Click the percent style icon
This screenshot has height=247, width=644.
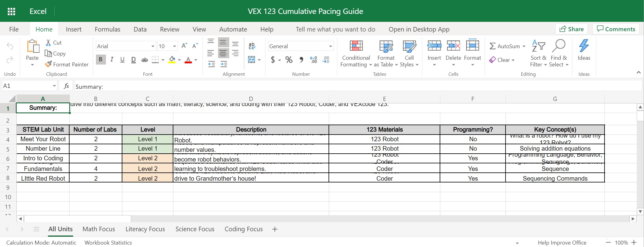coord(289,60)
